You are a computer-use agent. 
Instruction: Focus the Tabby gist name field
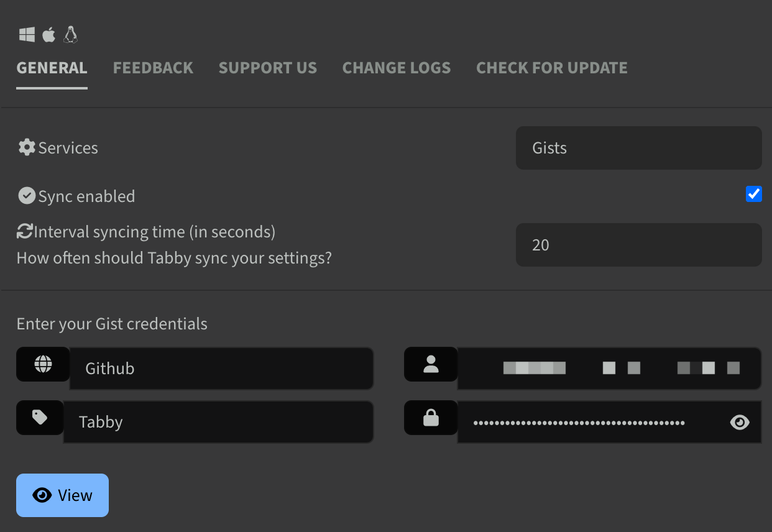[x=218, y=422]
